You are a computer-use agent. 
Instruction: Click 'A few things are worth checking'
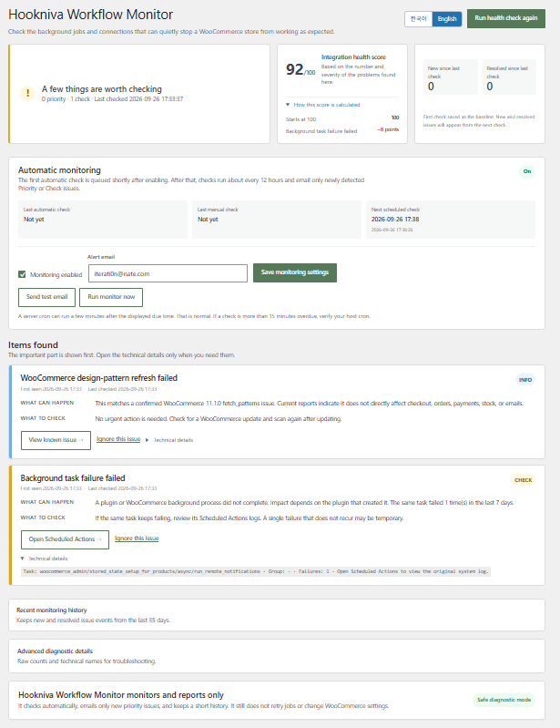tap(102, 89)
